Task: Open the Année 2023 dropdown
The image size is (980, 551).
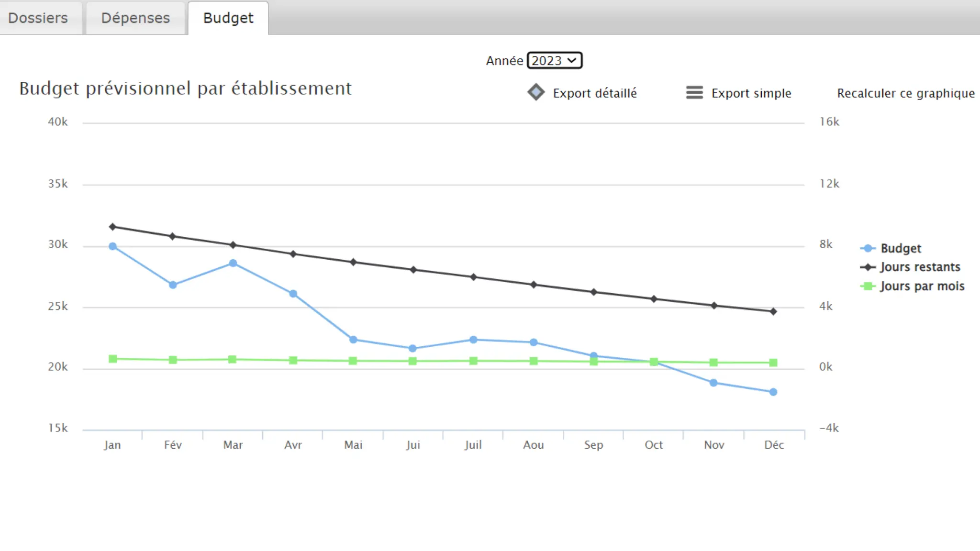Action: (555, 61)
